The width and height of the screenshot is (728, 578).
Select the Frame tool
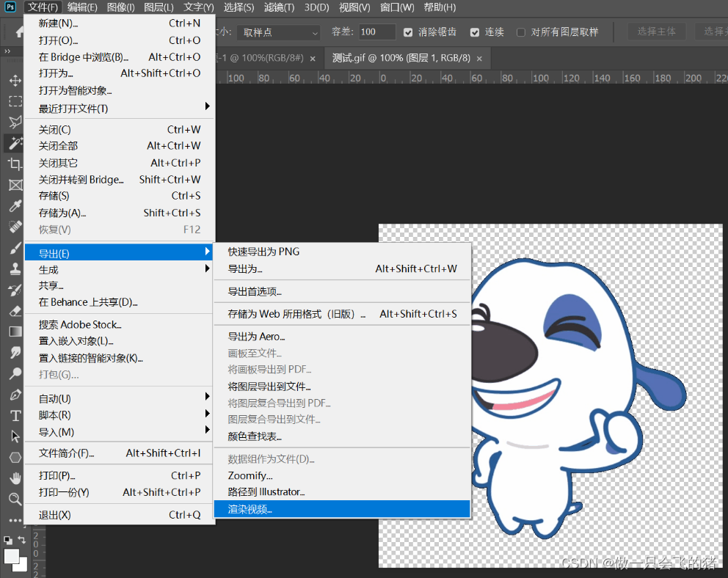tap(15, 185)
